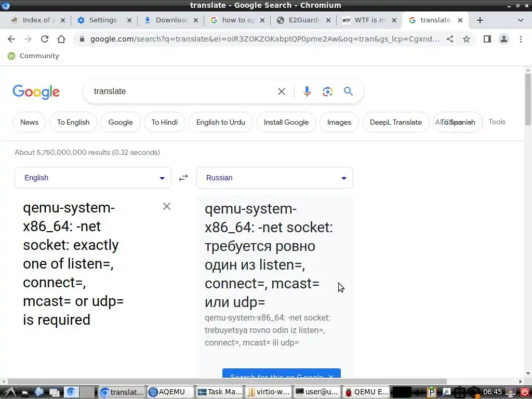Swap the translation languages
Image resolution: width=532 pixels, height=399 pixels.
pyautogui.click(x=183, y=178)
